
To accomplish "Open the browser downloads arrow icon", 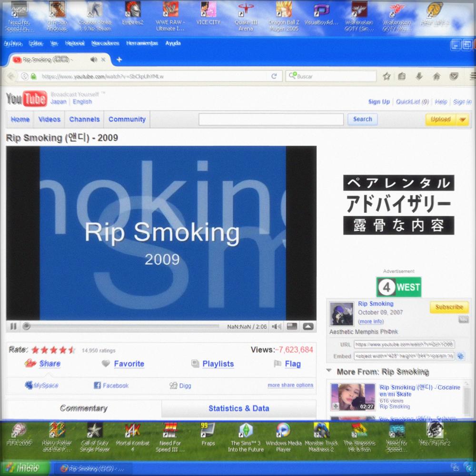I will click(x=419, y=76).
